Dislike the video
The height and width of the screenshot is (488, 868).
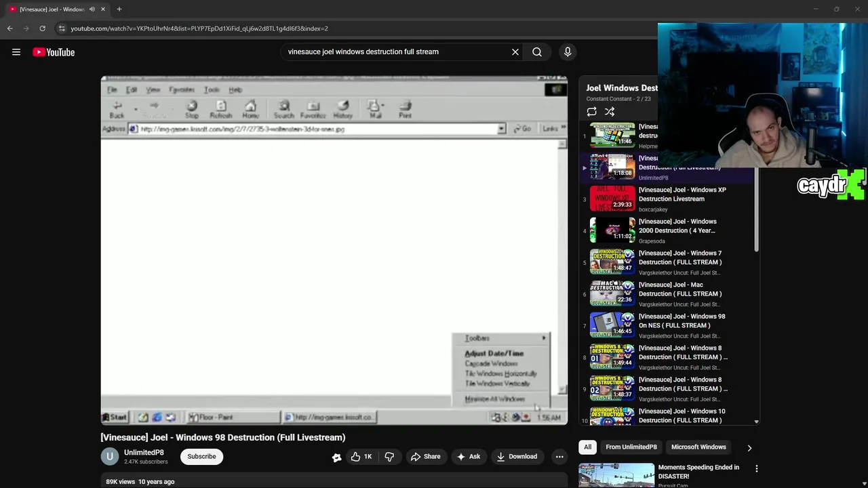(389, 457)
